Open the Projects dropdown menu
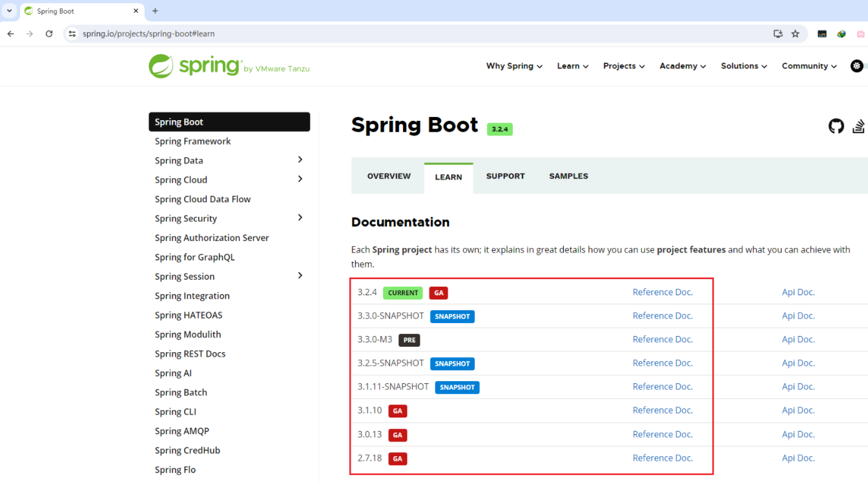 tap(622, 65)
